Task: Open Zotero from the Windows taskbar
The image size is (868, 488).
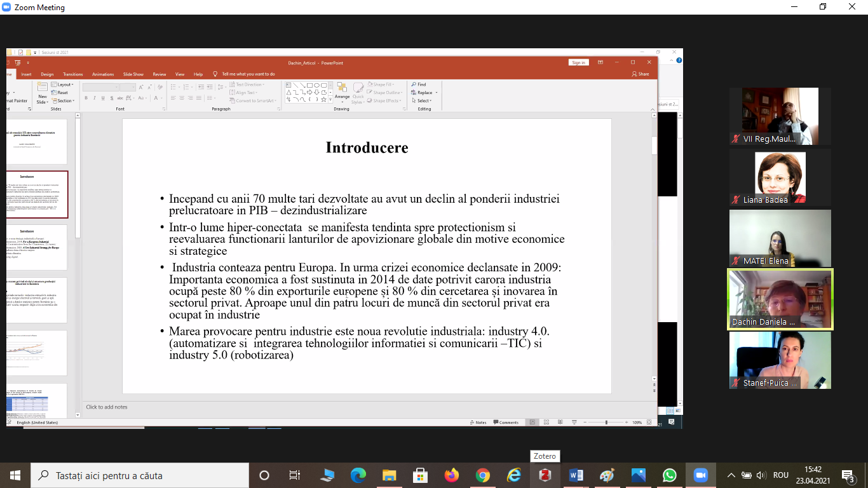Action: point(545,475)
